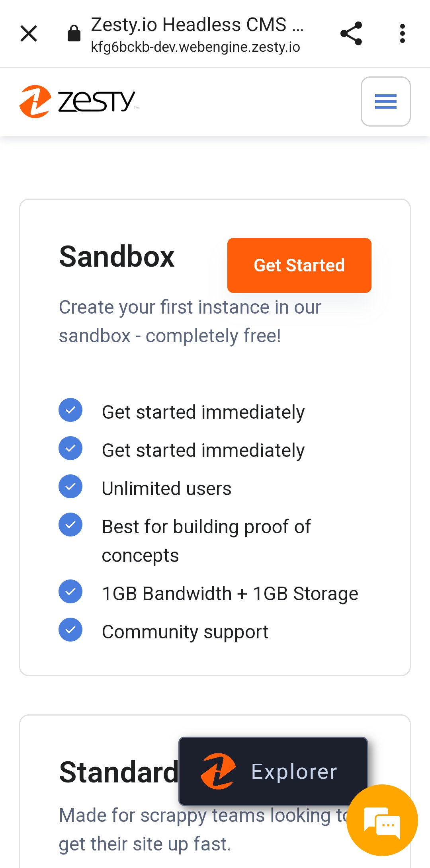Open the hamburger navigation menu

[x=385, y=101]
